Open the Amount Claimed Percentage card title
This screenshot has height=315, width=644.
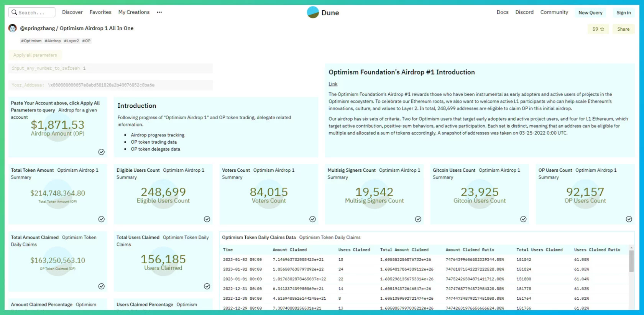(41, 305)
